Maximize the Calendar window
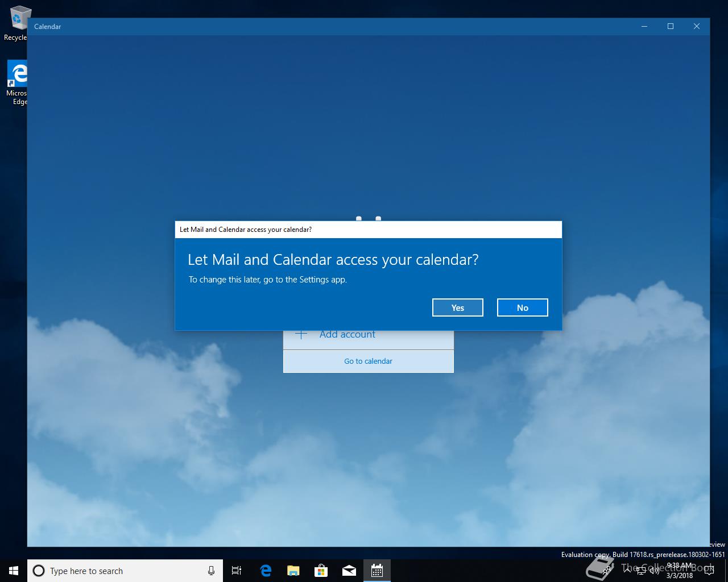728x582 pixels. coord(671,26)
